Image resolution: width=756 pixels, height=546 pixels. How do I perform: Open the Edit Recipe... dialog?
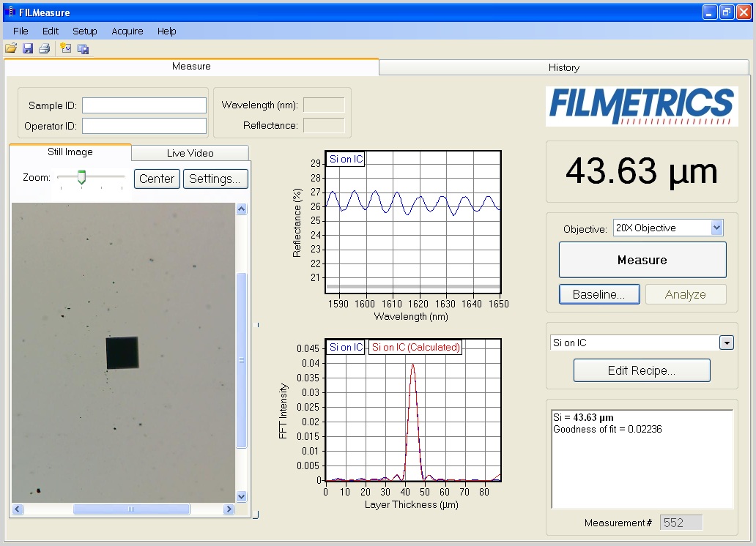[x=642, y=370]
